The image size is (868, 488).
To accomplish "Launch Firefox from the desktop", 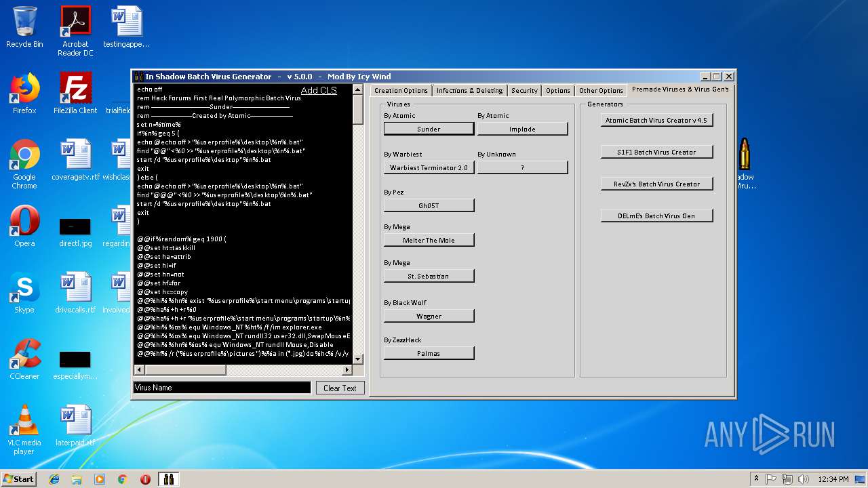I will (24, 94).
